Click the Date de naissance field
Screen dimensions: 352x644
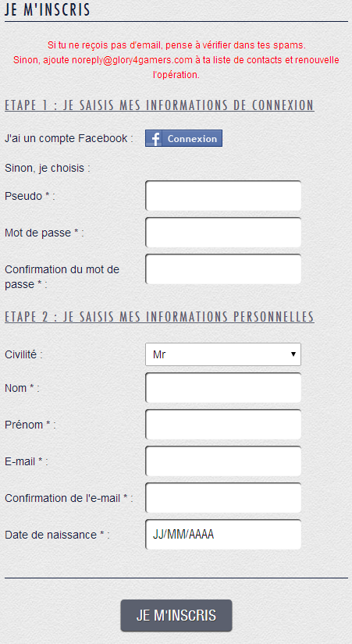223,535
